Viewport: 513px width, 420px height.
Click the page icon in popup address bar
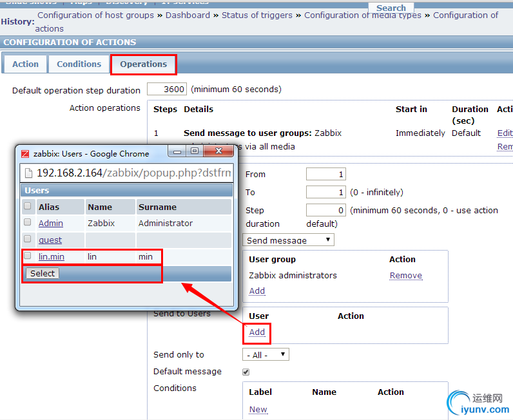coord(29,173)
